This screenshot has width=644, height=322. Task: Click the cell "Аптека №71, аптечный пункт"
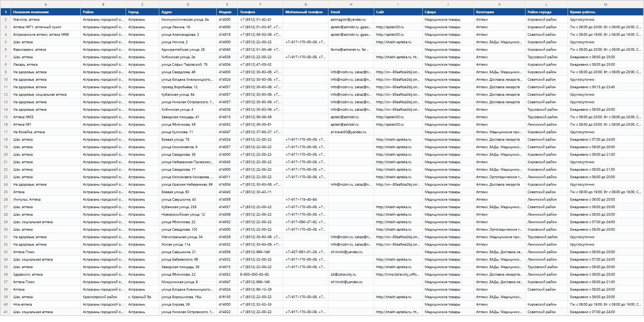(46, 27)
